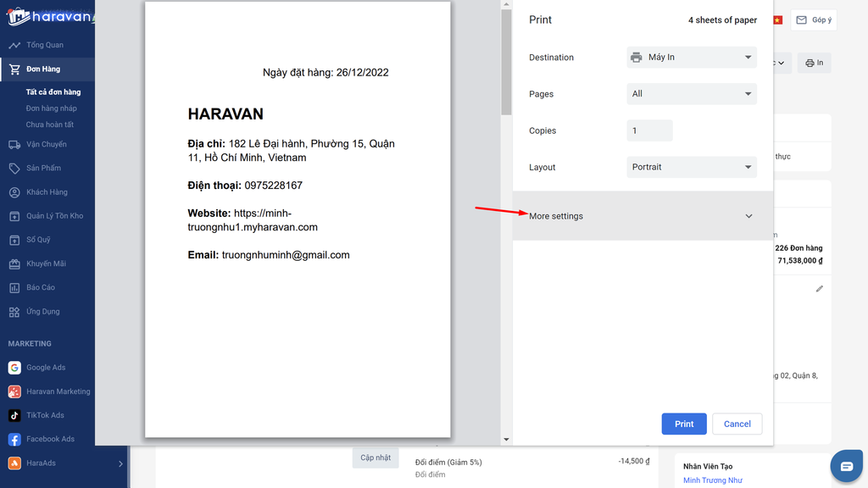Click the Facebook Ads icon
Screen dimensions: 868x488
coord(14,440)
